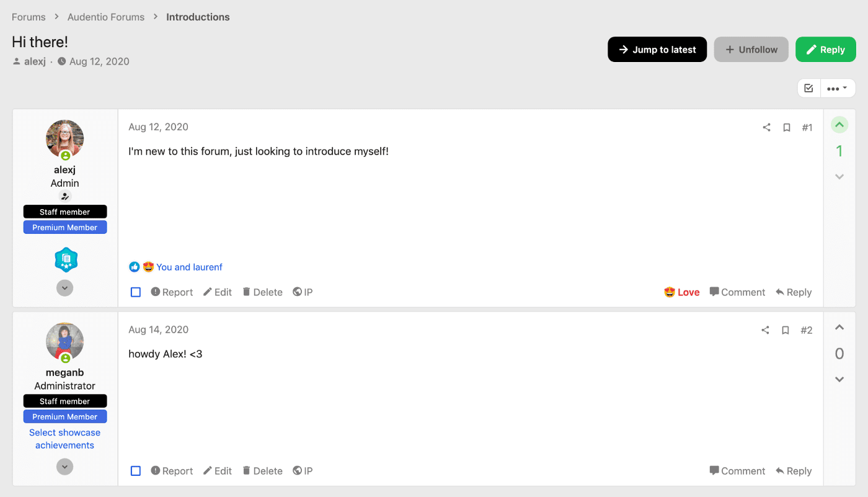This screenshot has width=868, height=497.
Task: Open Introductions breadcrumb item
Action: pyautogui.click(x=198, y=17)
